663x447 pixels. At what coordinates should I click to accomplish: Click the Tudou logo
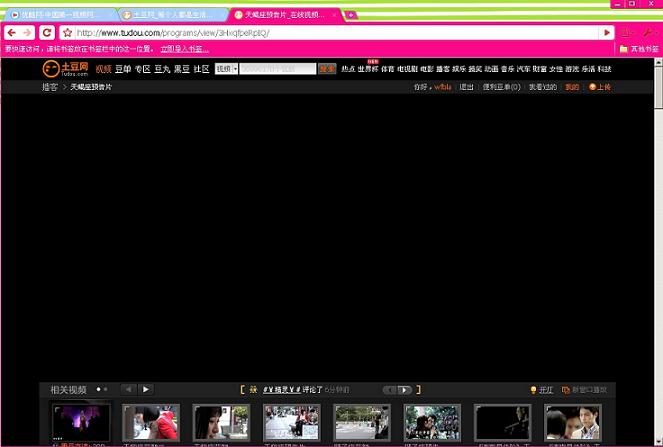[x=65, y=69]
